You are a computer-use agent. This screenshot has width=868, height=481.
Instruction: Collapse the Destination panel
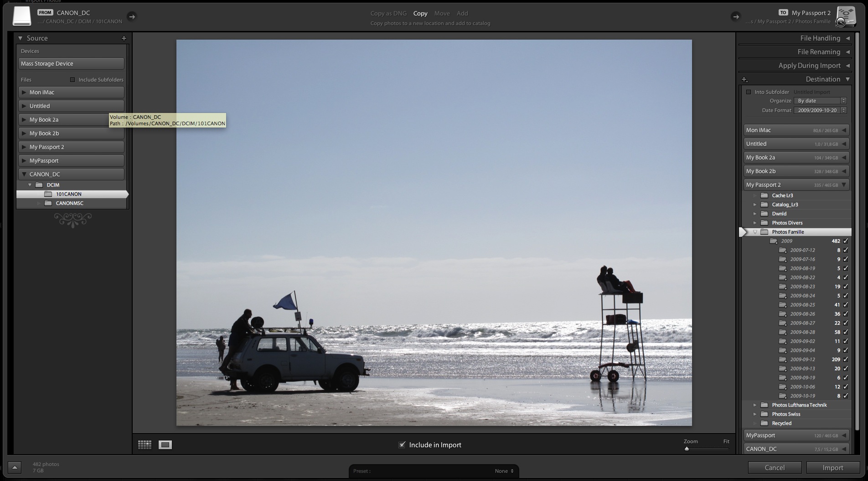[x=847, y=79]
